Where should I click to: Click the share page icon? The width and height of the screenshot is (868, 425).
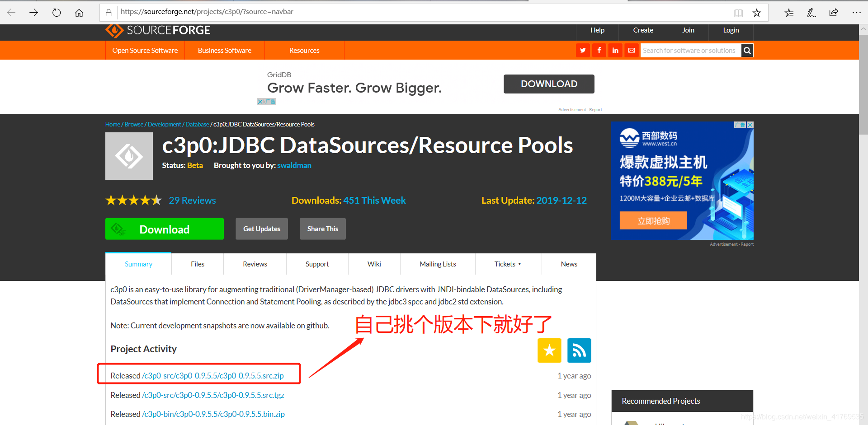point(834,13)
